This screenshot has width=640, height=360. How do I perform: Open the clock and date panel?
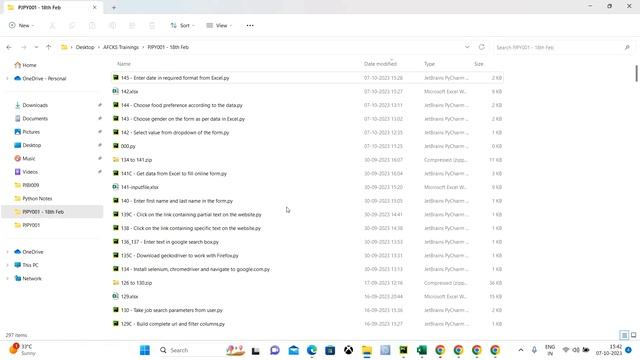tap(609, 350)
